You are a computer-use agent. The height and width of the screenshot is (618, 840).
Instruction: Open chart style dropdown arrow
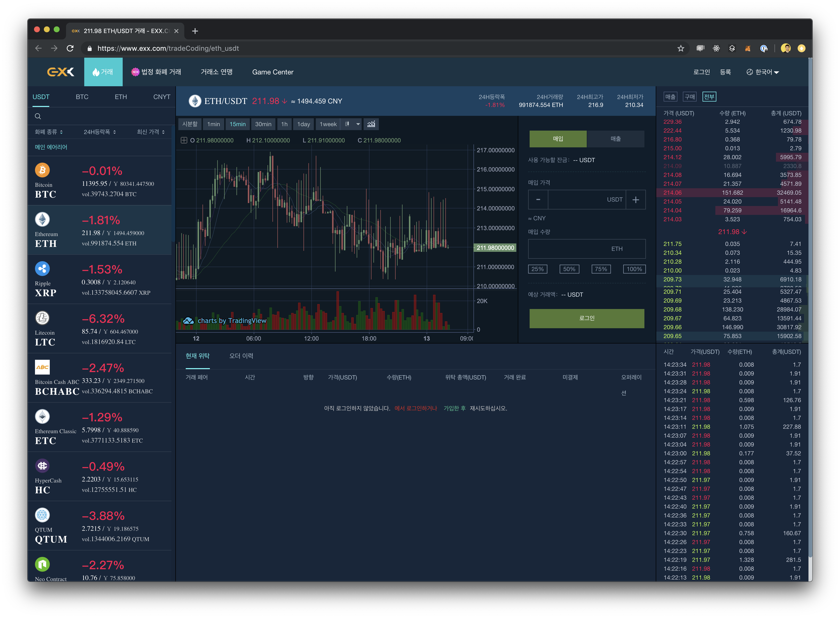coord(358,124)
